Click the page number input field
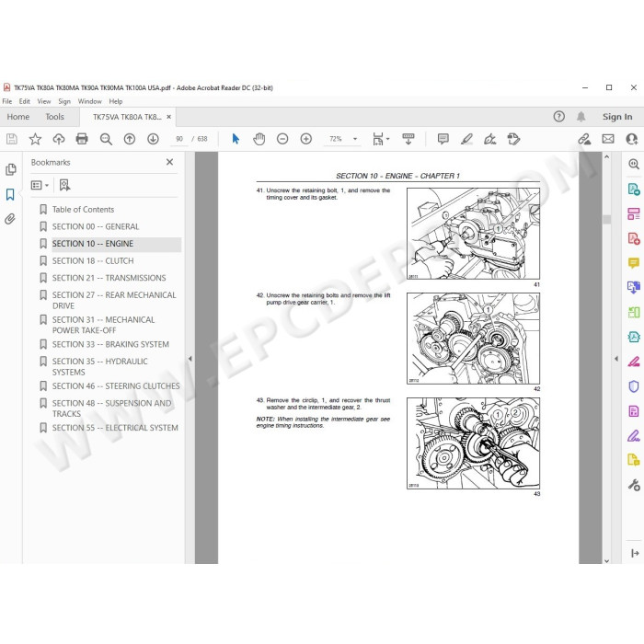The image size is (644, 644). tap(179, 139)
